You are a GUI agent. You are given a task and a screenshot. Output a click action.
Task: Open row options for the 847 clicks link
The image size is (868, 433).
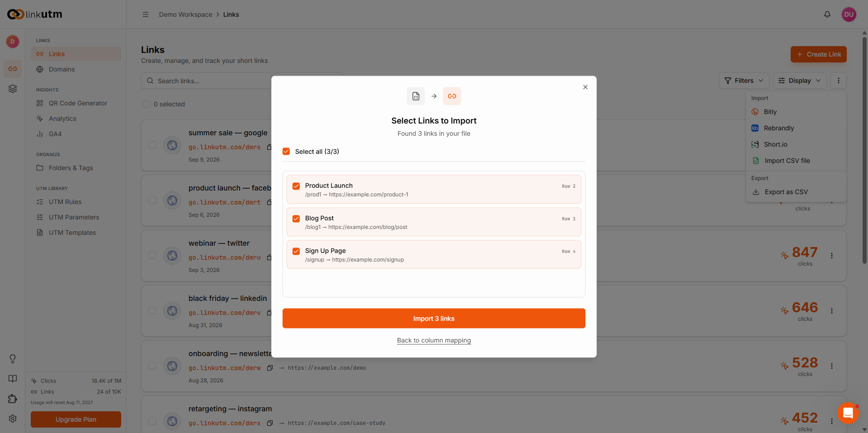coord(832,256)
